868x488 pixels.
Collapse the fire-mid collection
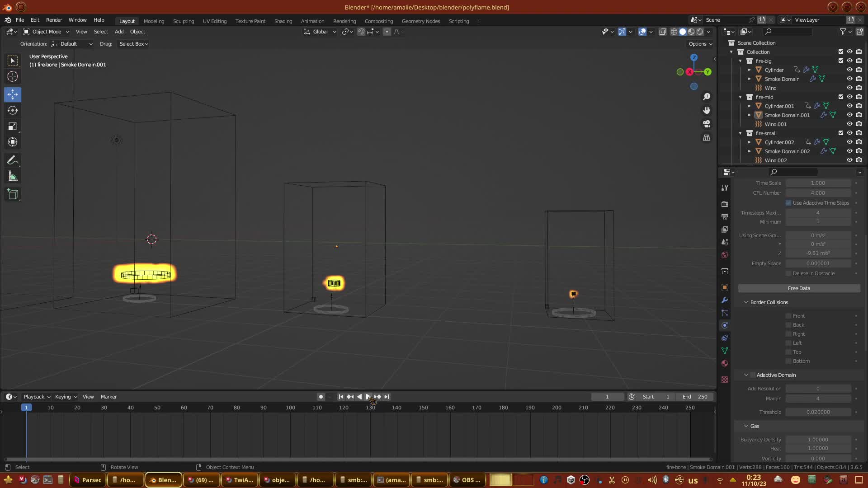pyautogui.click(x=741, y=97)
